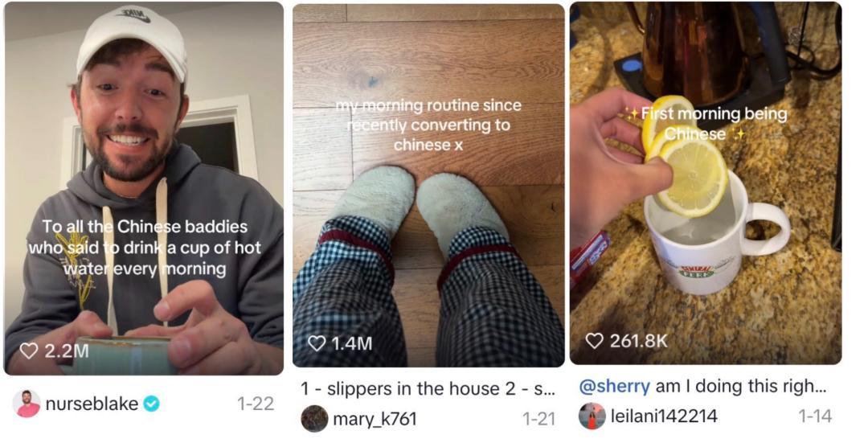Visit the leilani142214 username

click(664, 416)
